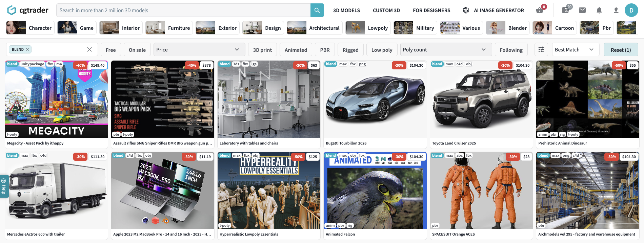
Task: Open the notifications bell
Action: (599, 10)
